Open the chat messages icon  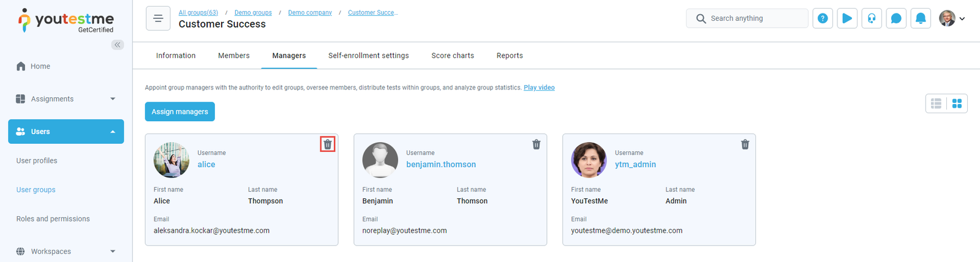[x=896, y=18]
